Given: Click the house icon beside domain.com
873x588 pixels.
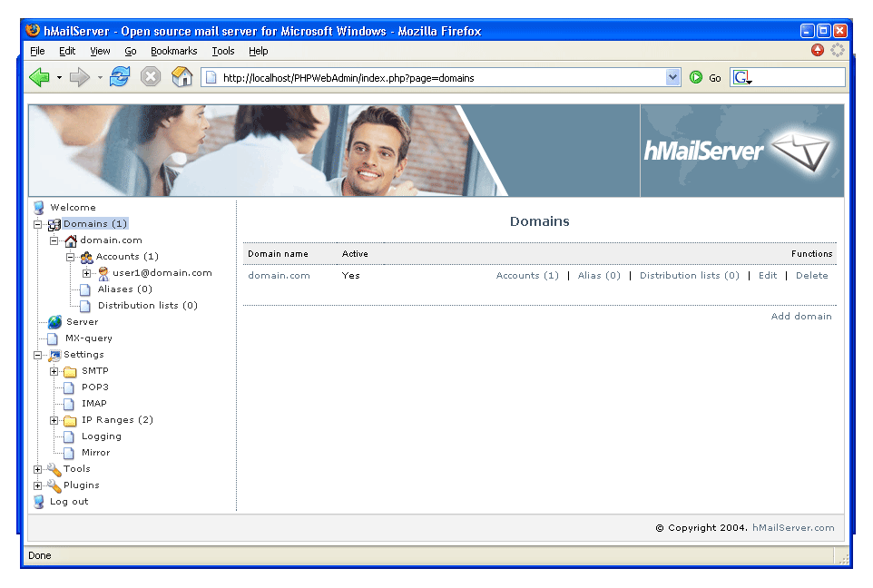Looking at the screenshot, I should tap(71, 240).
